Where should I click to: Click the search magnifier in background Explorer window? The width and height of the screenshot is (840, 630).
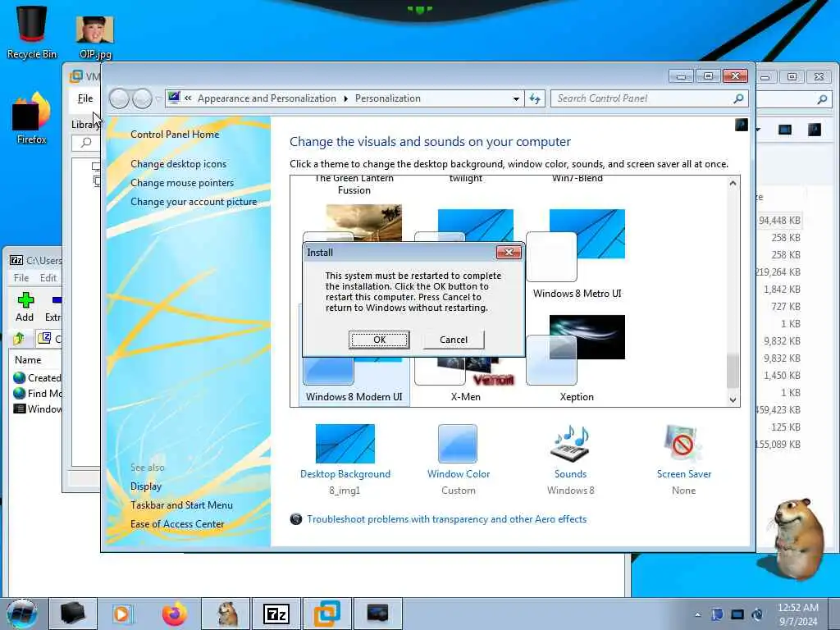click(822, 98)
